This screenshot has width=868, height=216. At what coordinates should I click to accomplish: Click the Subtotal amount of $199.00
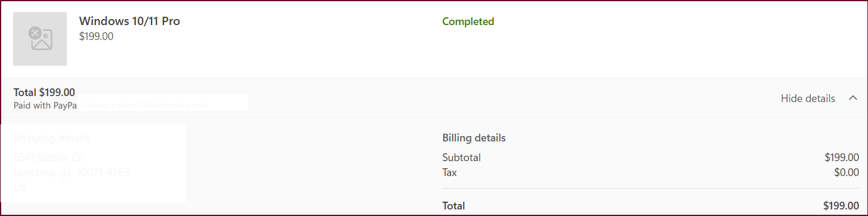pos(842,158)
